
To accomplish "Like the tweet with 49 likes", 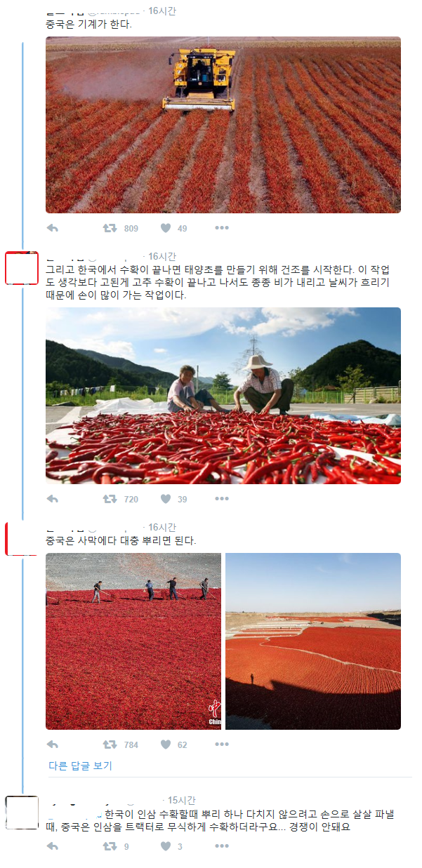I will pyautogui.click(x=166, y=228).
